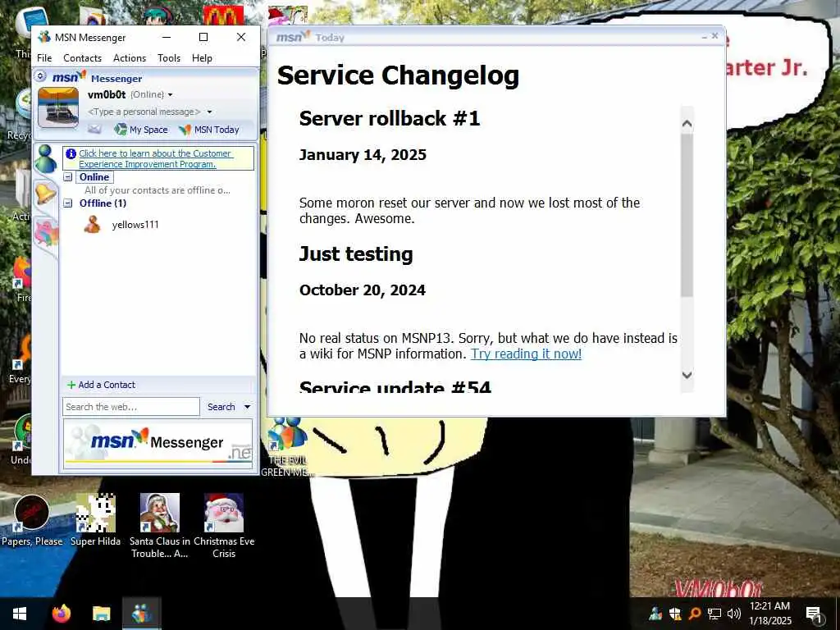Click the yellows111 offline buddy icon
Viewport: 840px width, 630px height.
pyautogui.click(x=92, y=225)
